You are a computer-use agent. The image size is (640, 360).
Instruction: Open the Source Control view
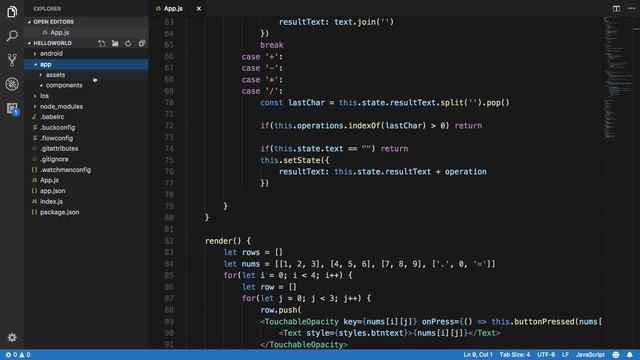[12, 60]
